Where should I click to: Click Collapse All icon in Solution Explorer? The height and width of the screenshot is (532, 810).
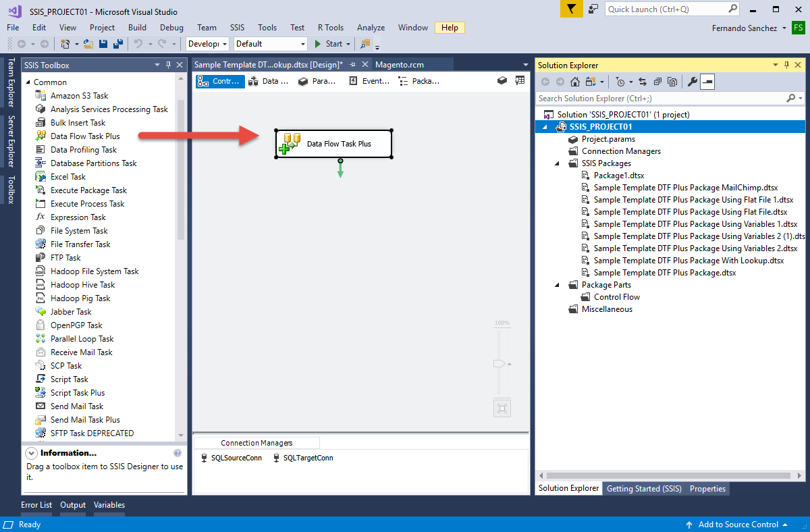(657, 82)
